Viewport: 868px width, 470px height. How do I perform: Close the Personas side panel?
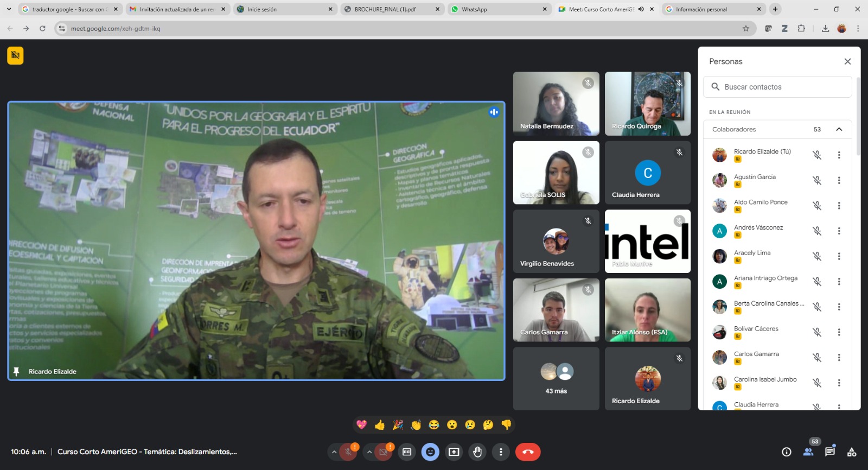point(847,61)
